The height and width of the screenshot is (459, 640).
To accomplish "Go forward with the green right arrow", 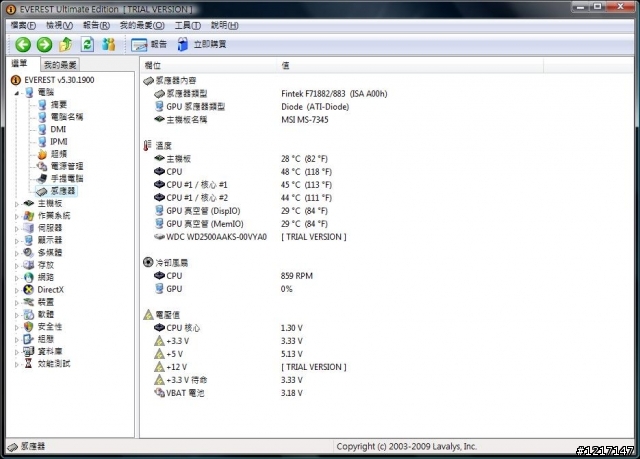I will [44, 44].
